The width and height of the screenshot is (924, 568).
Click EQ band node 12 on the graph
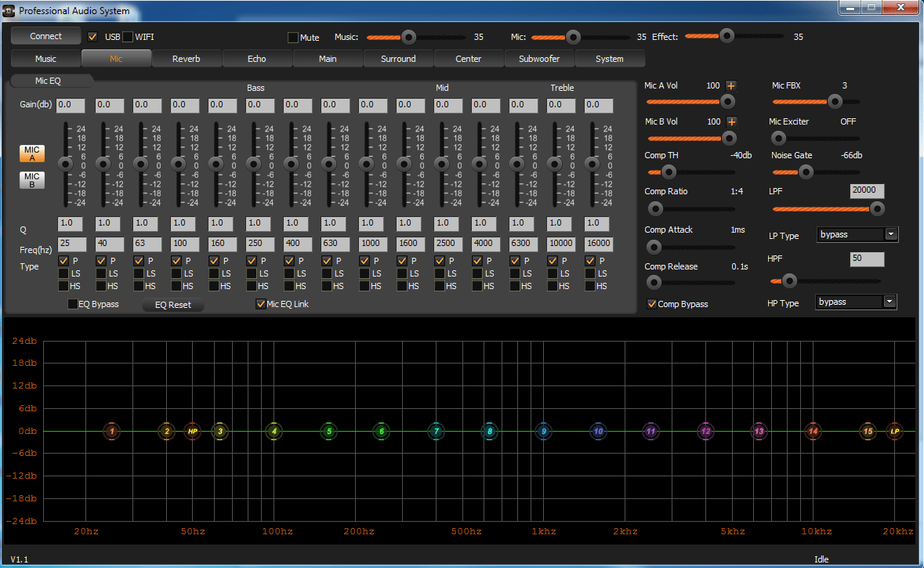click(705, 431)
